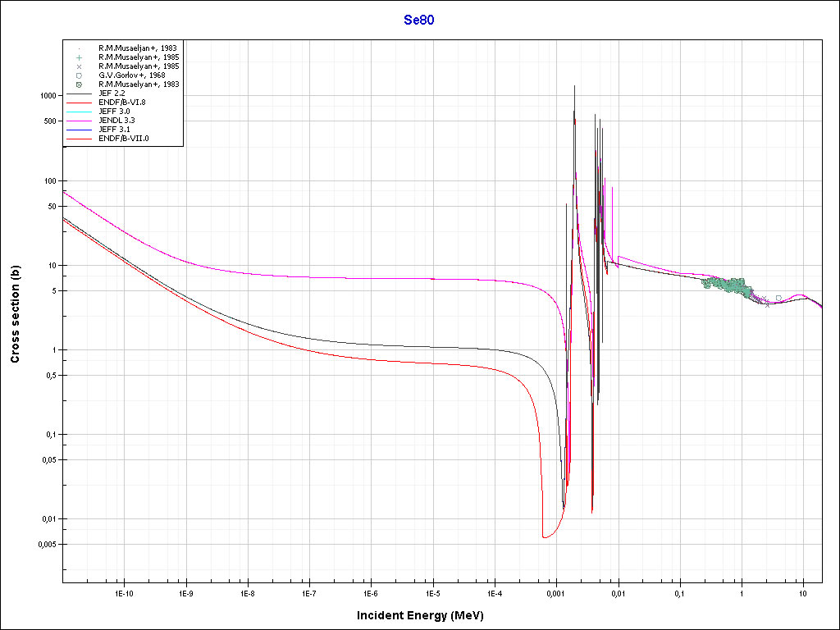840x630 pixels.
Task: Click the square marker for G.V.Gorlov 1968
Action: click(79, 75)
